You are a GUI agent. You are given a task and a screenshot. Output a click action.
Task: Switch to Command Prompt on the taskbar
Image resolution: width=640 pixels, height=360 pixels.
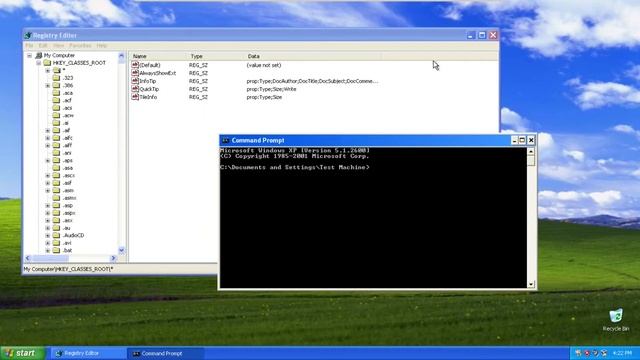pos(165,353)
